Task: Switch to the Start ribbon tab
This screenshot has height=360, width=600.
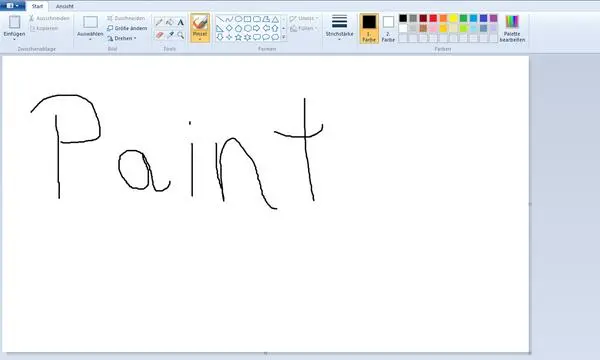Action: (x=37, y=6)
